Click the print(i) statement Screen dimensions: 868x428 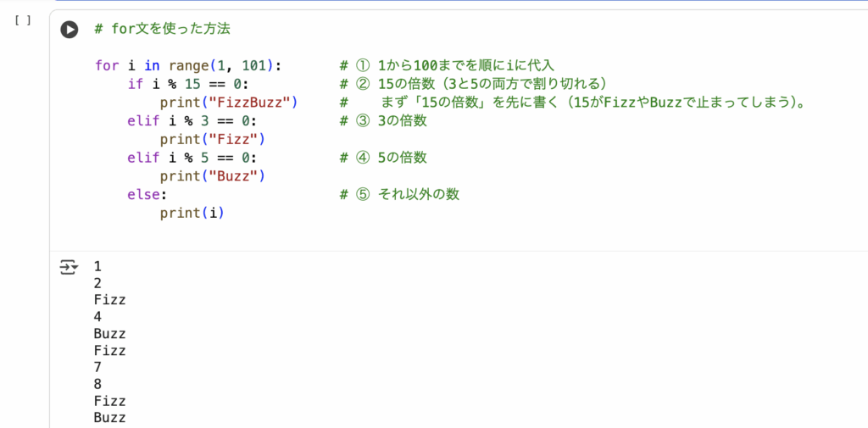tap(192, 213)
